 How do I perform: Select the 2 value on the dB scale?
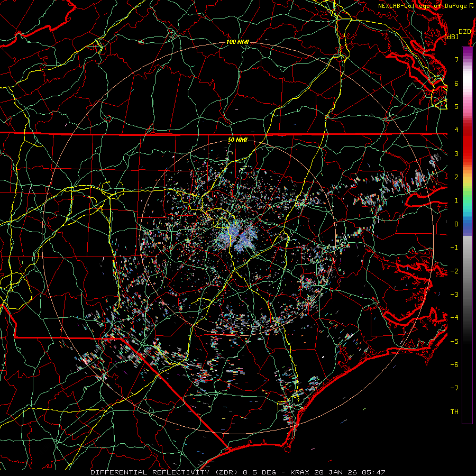(x=456, y=177)
